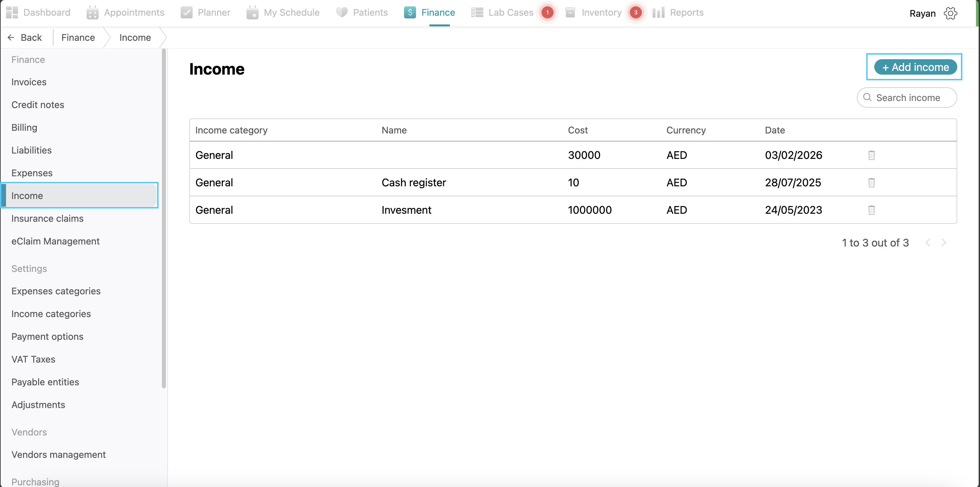The width and height of the screenshot is (980, 487).
Task: Select Expenses in Finance sidebar
Action: [x=32, y=173]
